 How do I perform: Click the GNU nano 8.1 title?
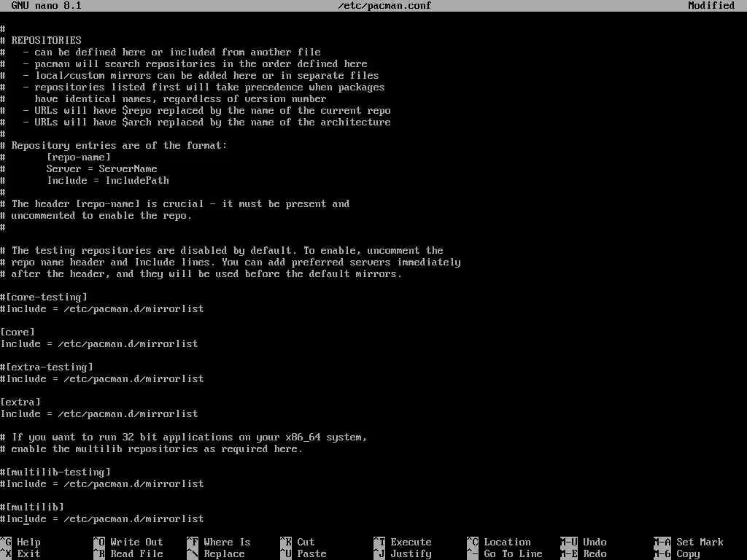click(46, 6)
